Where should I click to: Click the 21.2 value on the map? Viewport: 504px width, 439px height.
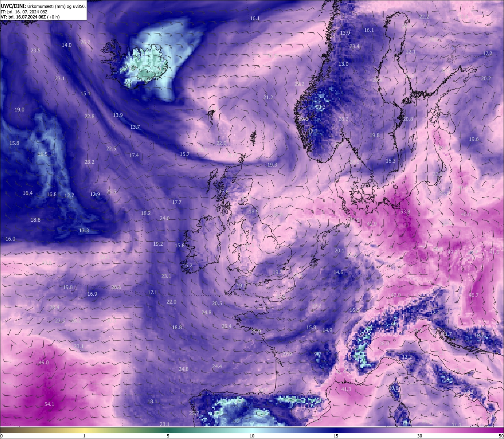point(268,97)
